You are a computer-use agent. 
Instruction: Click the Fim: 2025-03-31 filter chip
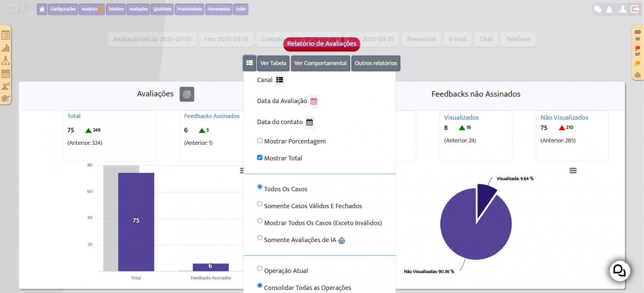pyautogui.click(x=226, y=39)
